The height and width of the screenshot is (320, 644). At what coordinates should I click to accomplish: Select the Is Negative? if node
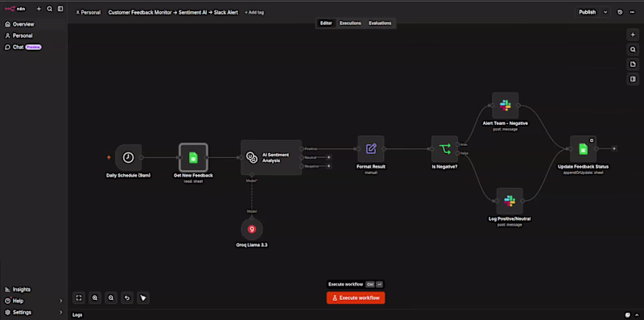click(x=445, y=149)
